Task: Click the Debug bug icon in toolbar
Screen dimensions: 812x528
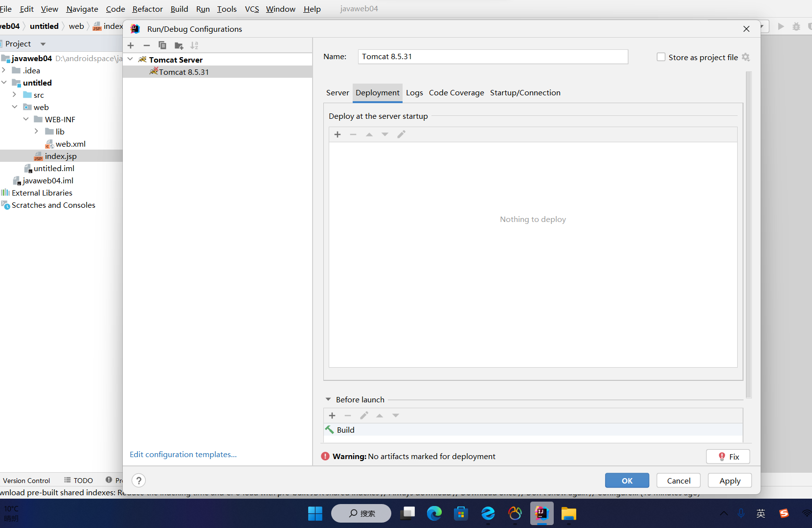Action: pyautogui.click(x=796, y=26)
